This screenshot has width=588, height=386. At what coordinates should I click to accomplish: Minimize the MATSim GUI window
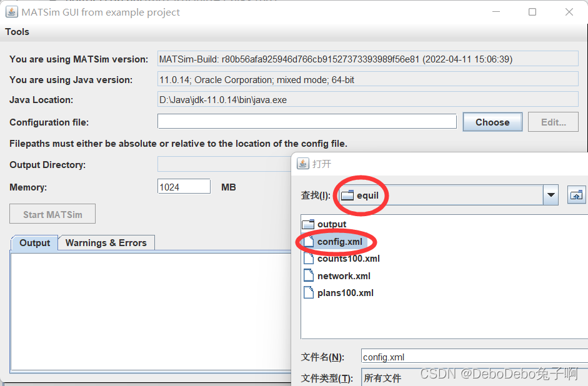click(x=496, y=12)
